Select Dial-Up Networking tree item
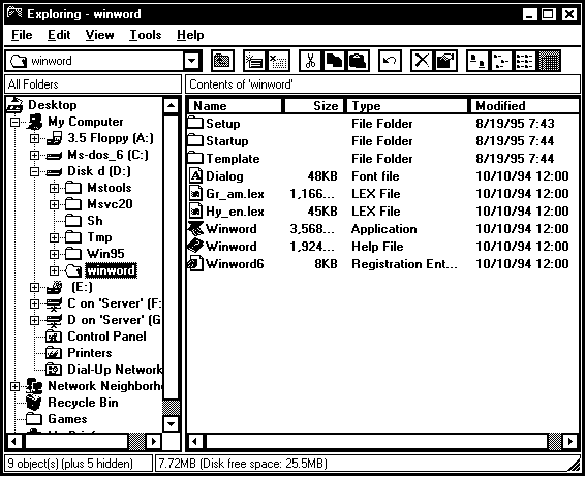Image resolution: width=586 pixels, height=477 pixels. coord(114,370)
